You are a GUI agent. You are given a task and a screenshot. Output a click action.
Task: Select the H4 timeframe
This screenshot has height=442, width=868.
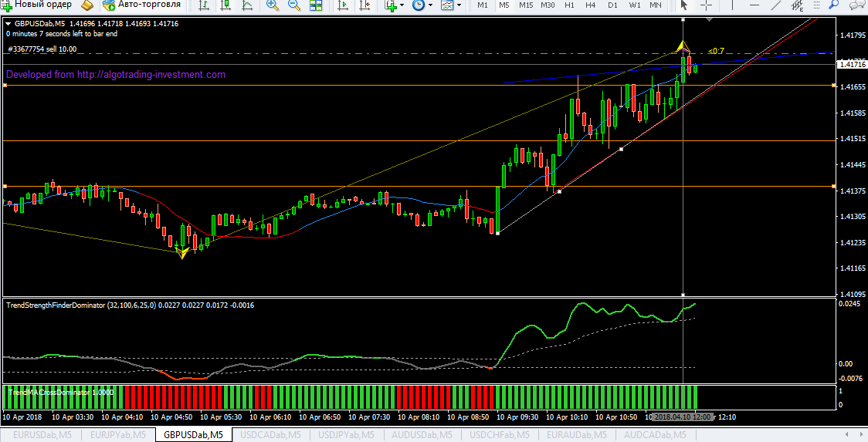[591, 5]
